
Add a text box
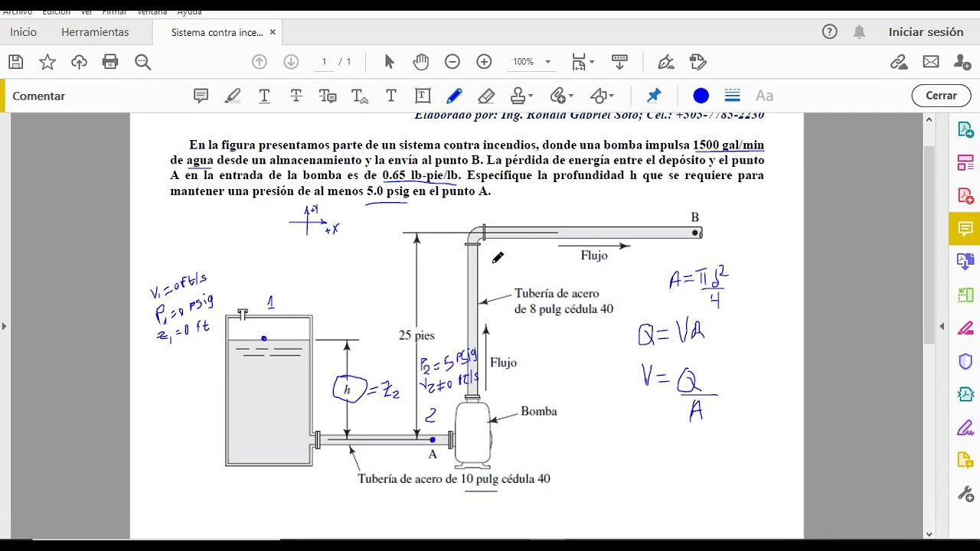tap(423, 96)
